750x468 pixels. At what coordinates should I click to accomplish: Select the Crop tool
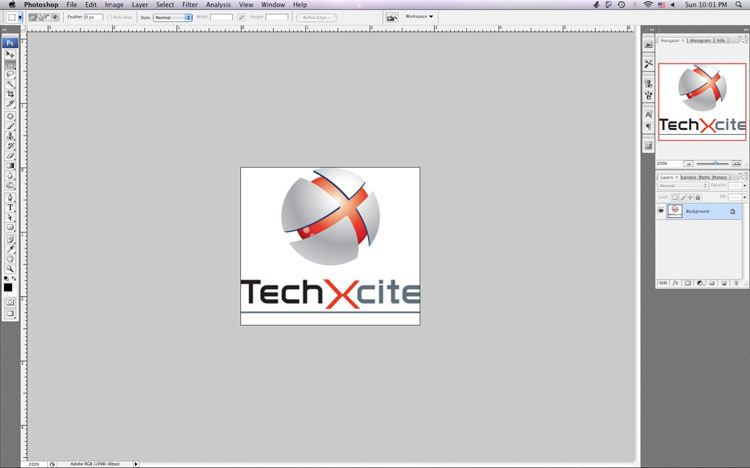click(x=10, y=94)
